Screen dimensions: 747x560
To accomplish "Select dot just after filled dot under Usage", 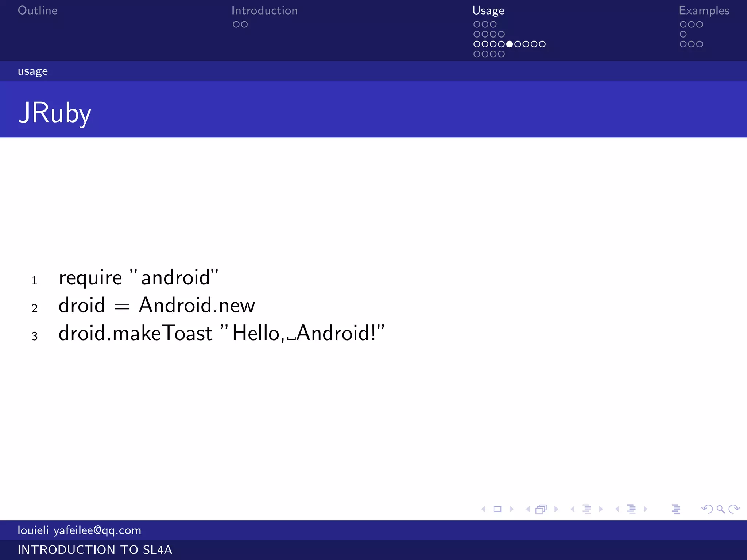I will (x=518, y=44).
